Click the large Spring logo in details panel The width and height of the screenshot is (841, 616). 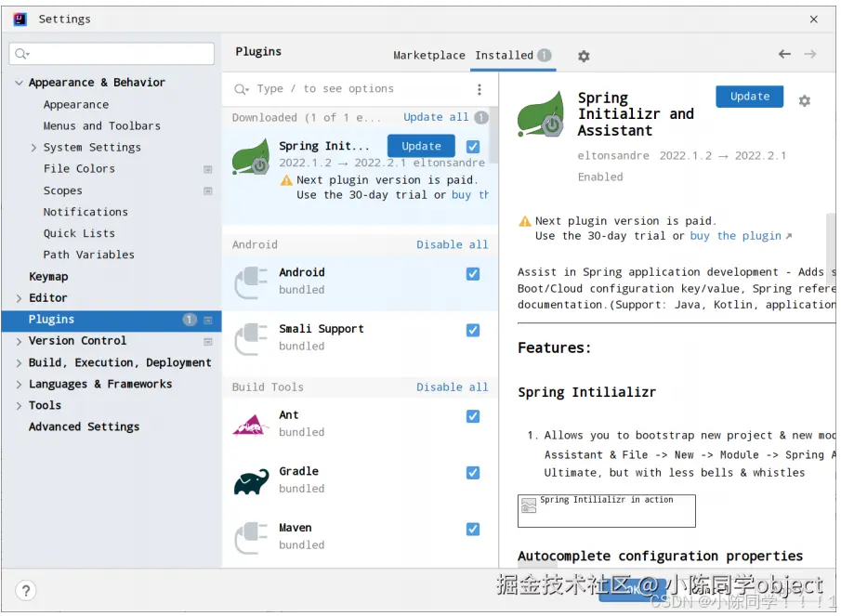(541, 114)
